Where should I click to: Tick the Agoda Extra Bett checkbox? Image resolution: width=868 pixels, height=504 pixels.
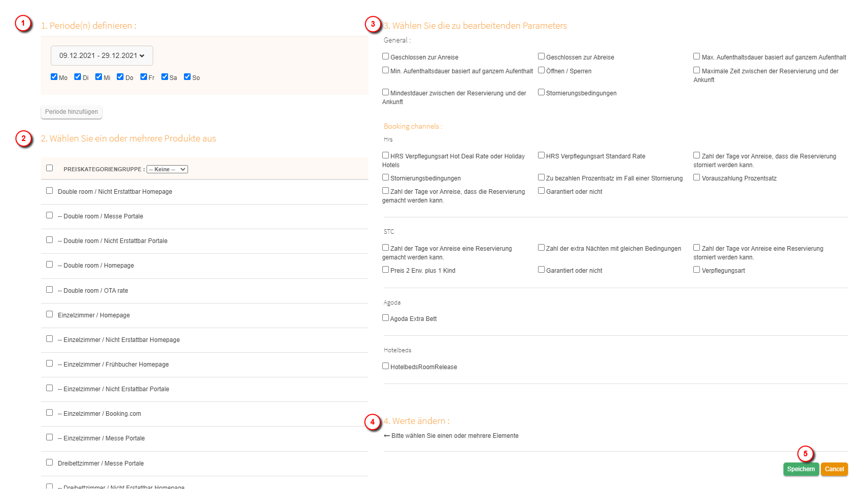[385, 318]
